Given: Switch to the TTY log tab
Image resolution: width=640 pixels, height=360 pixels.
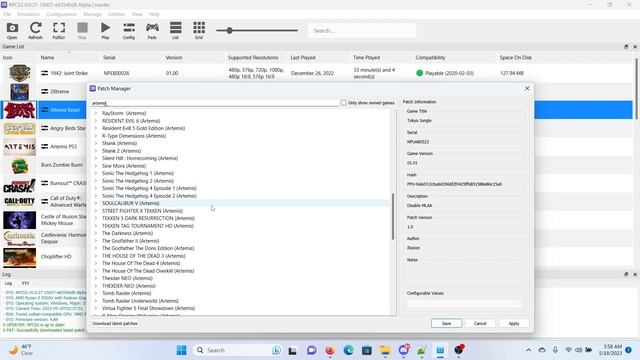Looking at the screenshot, I should tap(25, 283).
